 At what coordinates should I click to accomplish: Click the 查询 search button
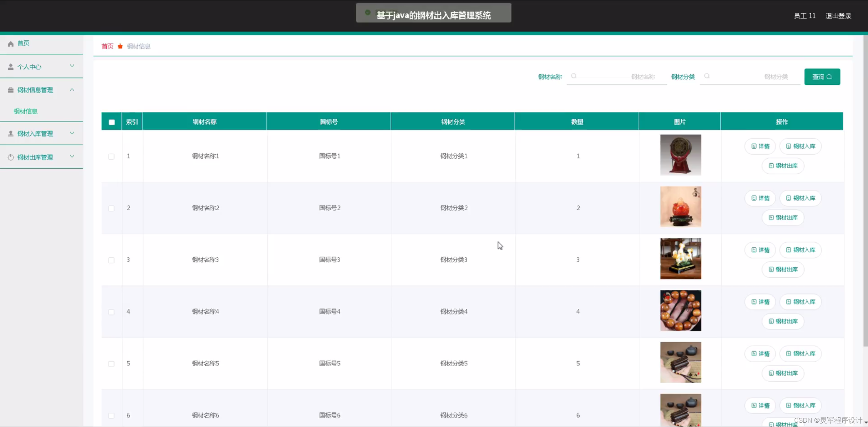[x=822, y=77]
